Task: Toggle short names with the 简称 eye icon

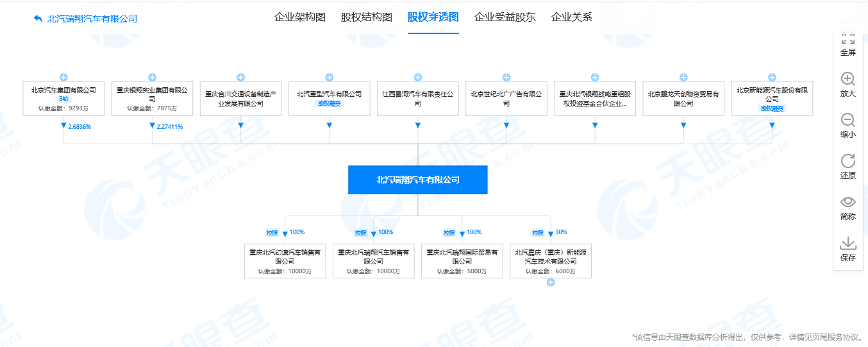Action: [x=847, y=203]
